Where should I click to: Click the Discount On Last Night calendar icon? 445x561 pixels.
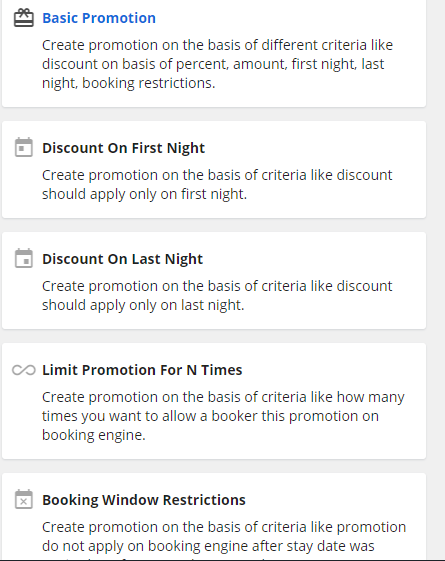[24, 258]
